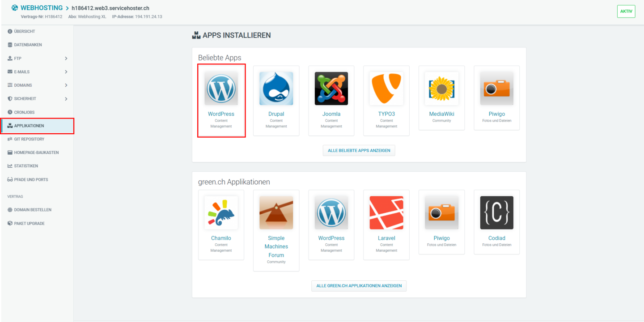Click the IP address 194.191.24.13

pos(148,17)
